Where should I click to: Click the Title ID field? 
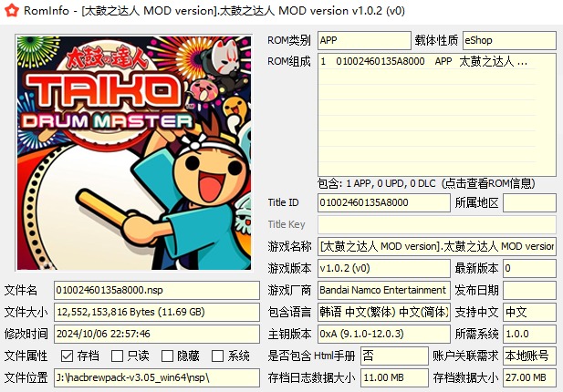384,202
